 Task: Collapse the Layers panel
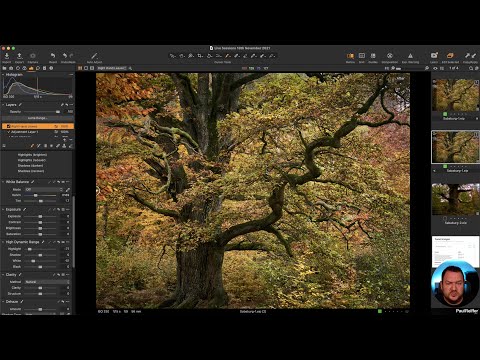tap(3, 105)
